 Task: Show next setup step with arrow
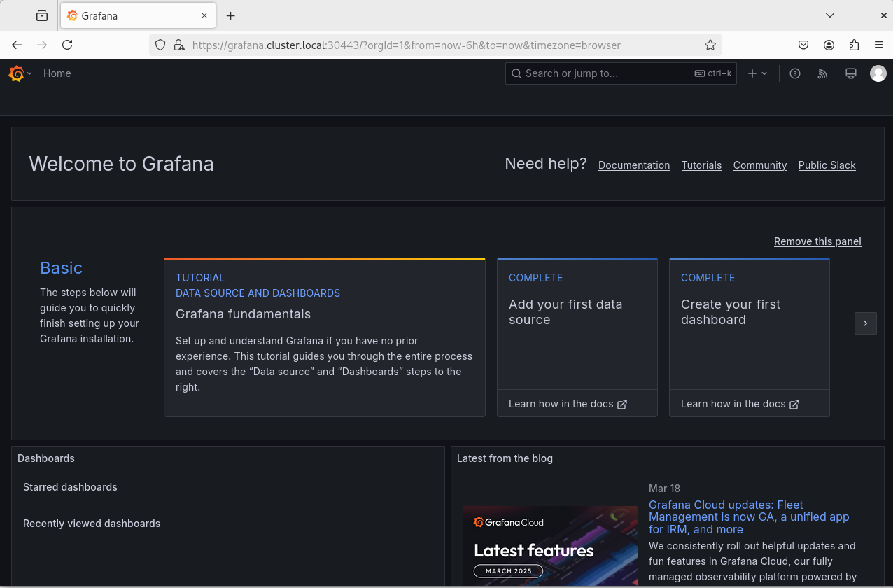click(865, 323)
